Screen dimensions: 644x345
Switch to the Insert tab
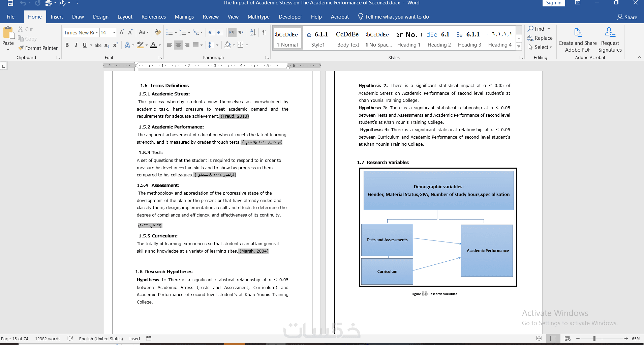(57, 17)
